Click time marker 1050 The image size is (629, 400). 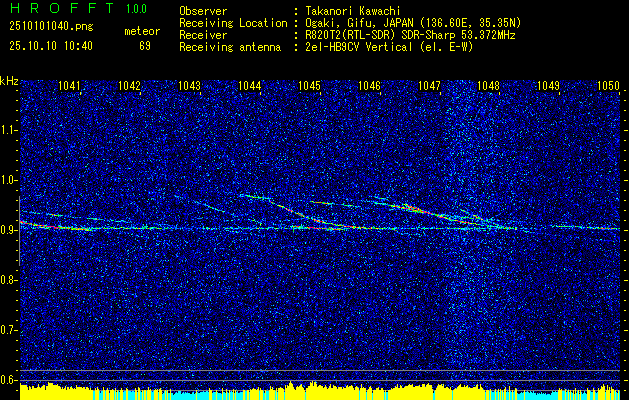609,86
